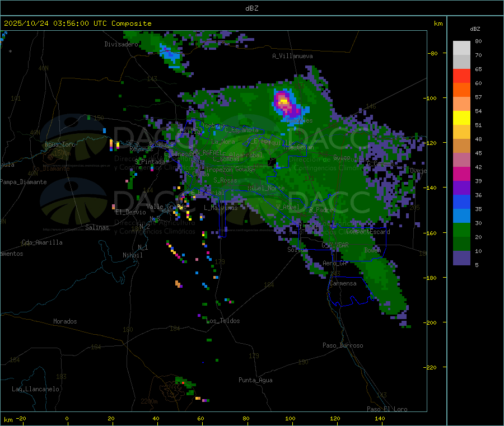The height and width of the screenshot is (426, 504).
Task: Pick the royal blue 35-36 dBZ legend swatch
Action: 461,202
